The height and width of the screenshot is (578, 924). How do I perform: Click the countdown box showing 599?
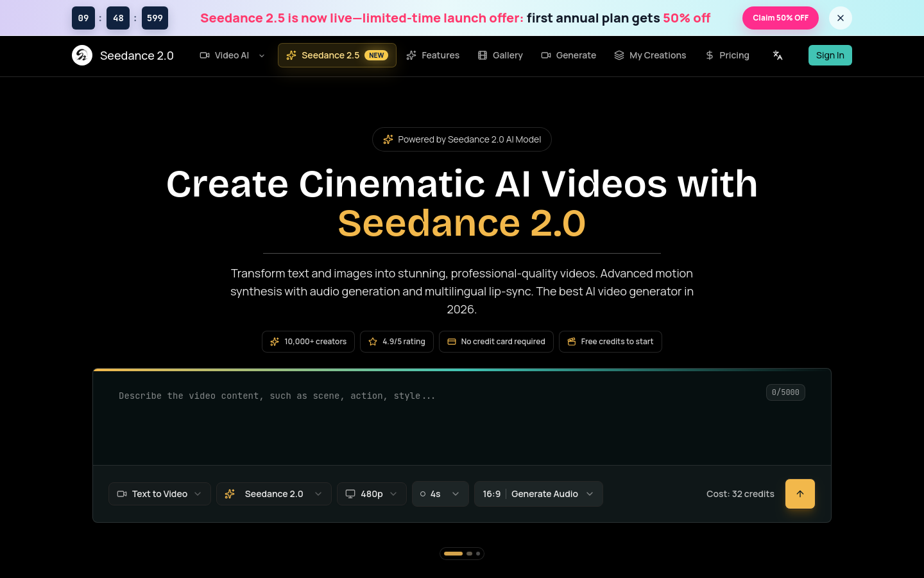click(155, 18)
